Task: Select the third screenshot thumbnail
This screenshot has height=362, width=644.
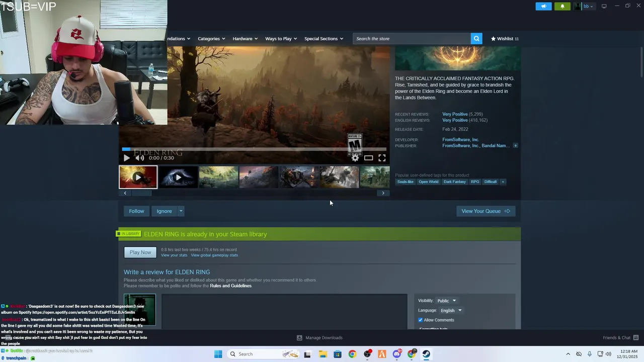Action: click(218, 177)
